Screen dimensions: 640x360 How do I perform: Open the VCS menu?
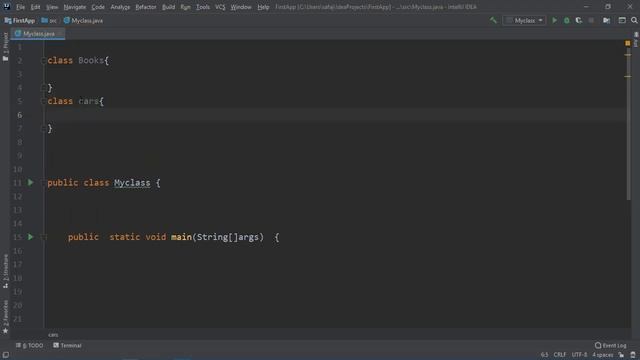coord(220,7)
